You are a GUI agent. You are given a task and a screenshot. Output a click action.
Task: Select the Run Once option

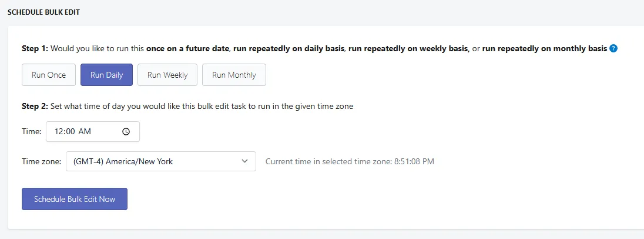(x=48, y=75)
